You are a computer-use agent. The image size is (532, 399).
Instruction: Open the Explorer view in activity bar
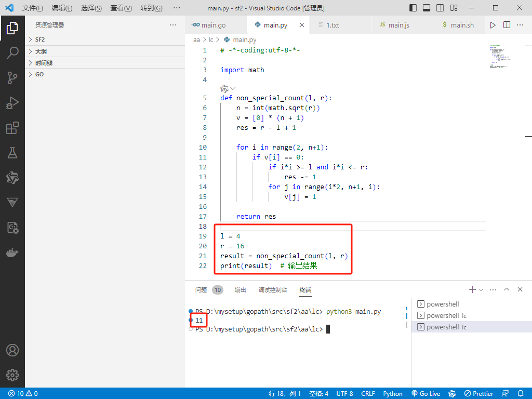(x=12, y=28)
